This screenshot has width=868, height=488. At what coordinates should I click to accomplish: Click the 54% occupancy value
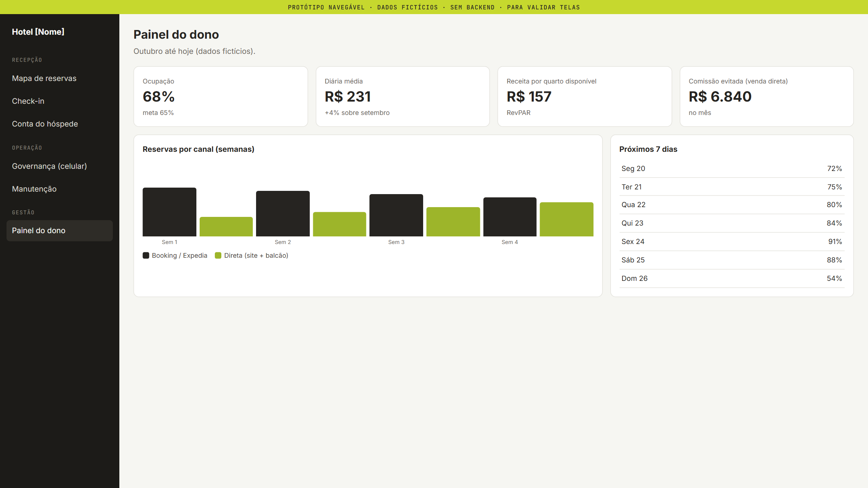tap(834, 278)
